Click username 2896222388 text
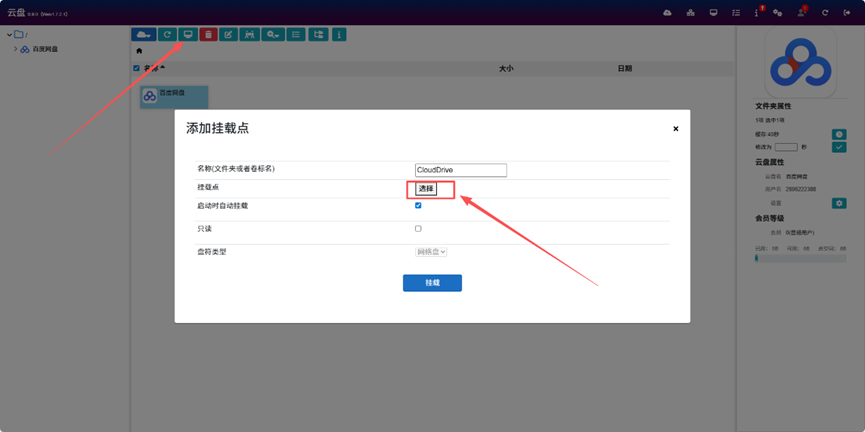The height and width of the screenshot is (432, 865). tap(801, 189)
